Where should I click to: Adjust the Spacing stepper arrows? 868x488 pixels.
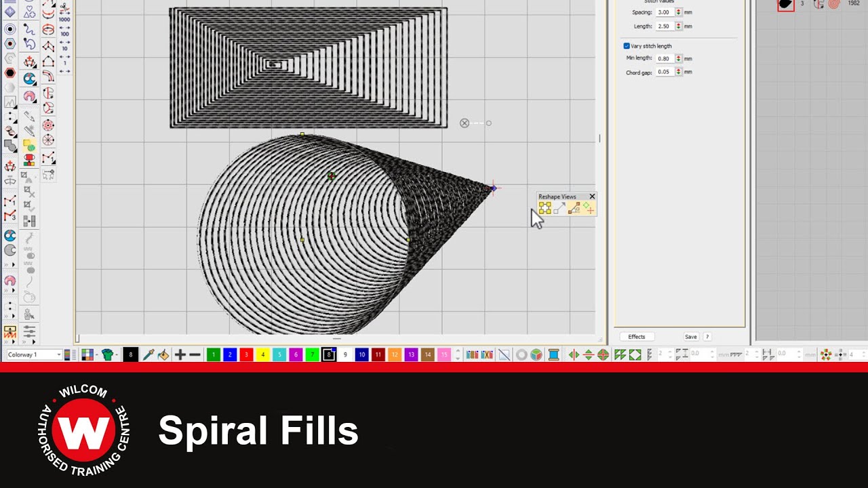pos(679,12)
